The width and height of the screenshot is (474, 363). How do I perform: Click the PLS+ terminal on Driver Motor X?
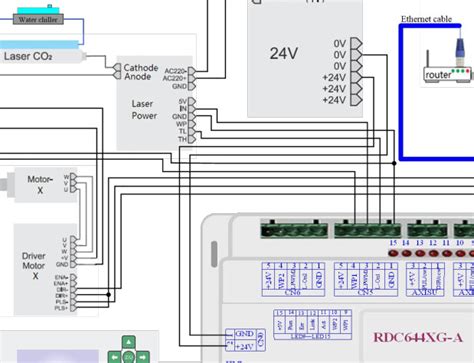[x=73, y=308]
